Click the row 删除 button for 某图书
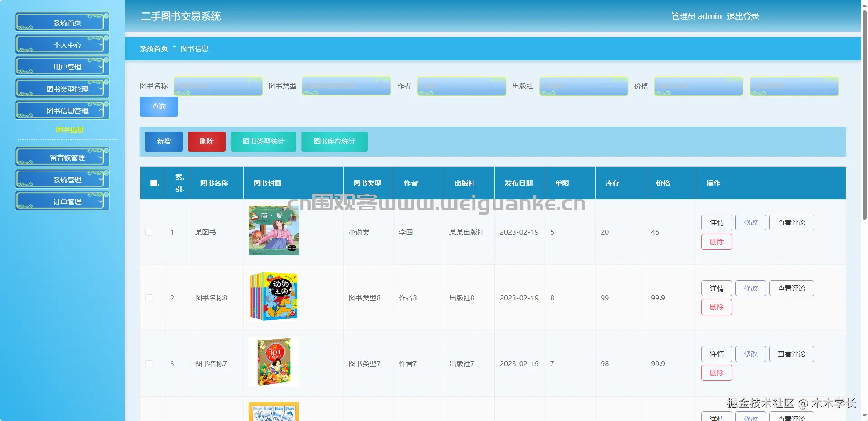Viewport: 868px width, 421px height. coord(717,242)
